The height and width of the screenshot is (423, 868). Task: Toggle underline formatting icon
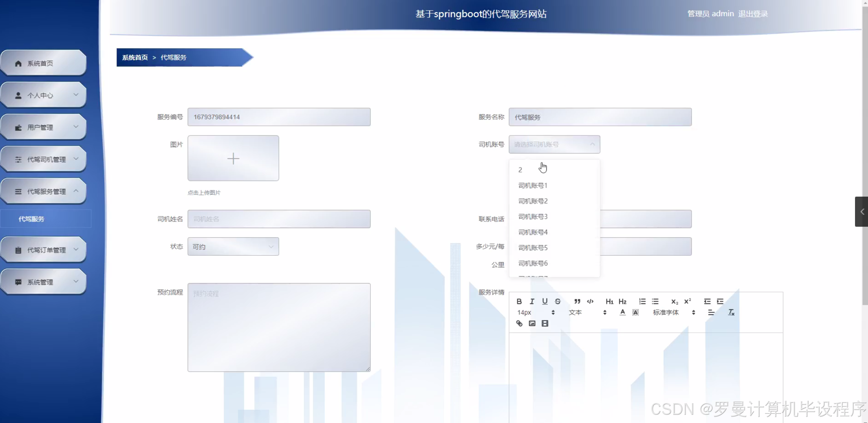545,301
